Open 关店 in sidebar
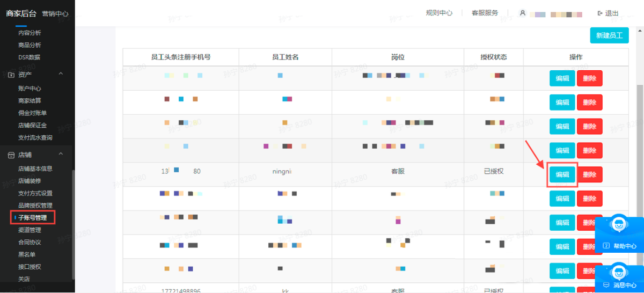644x293 pixels. [24, 279]
